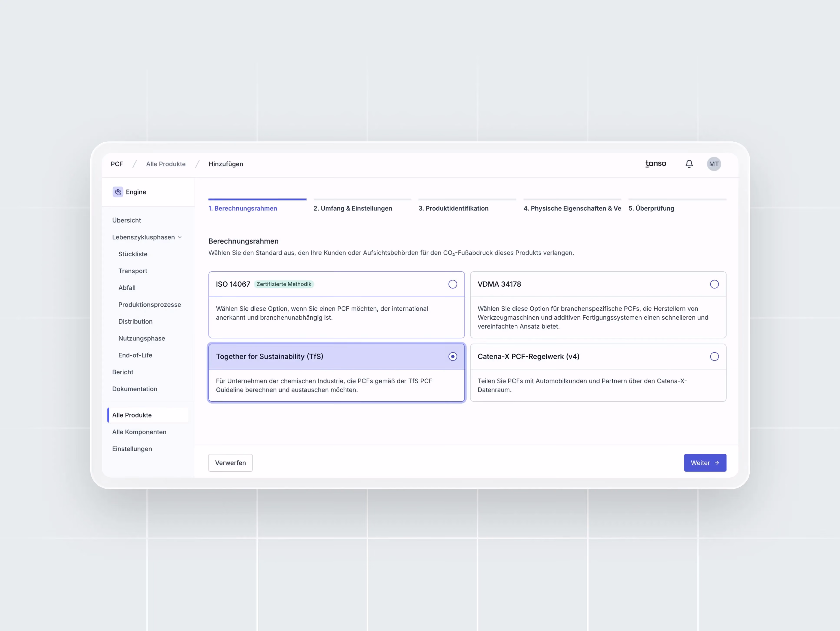Screen dimensions: 840x631
Task: Open the MT user avatar menu
Action: 714,164
